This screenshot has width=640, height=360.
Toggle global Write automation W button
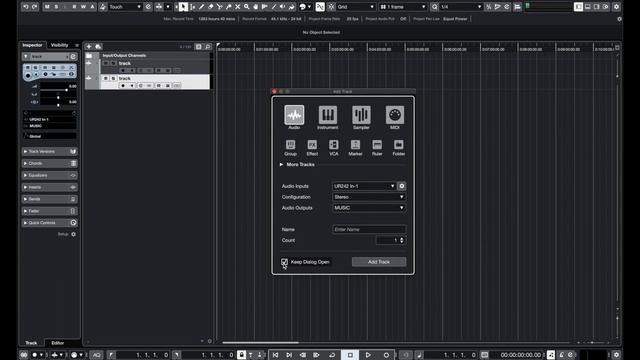pyautogui.click(x=83, y=7)
